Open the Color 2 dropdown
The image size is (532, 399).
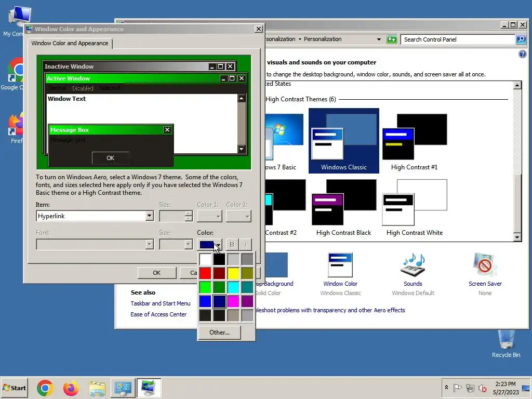[238, 216]
